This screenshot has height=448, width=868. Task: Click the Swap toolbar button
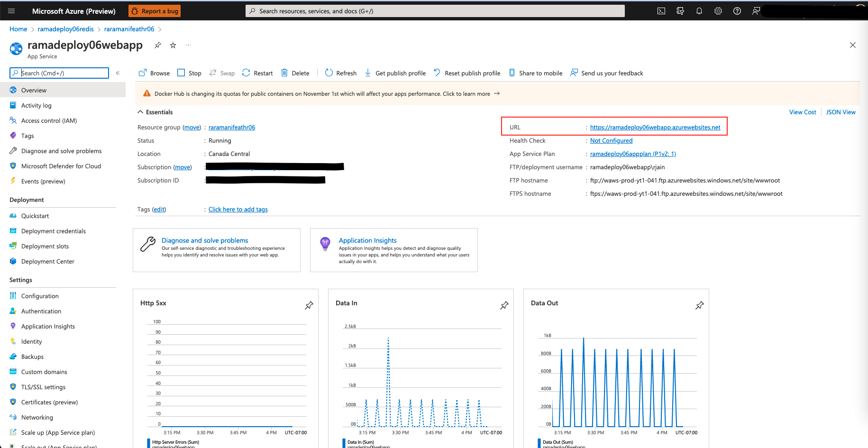(x=222, y=73)
